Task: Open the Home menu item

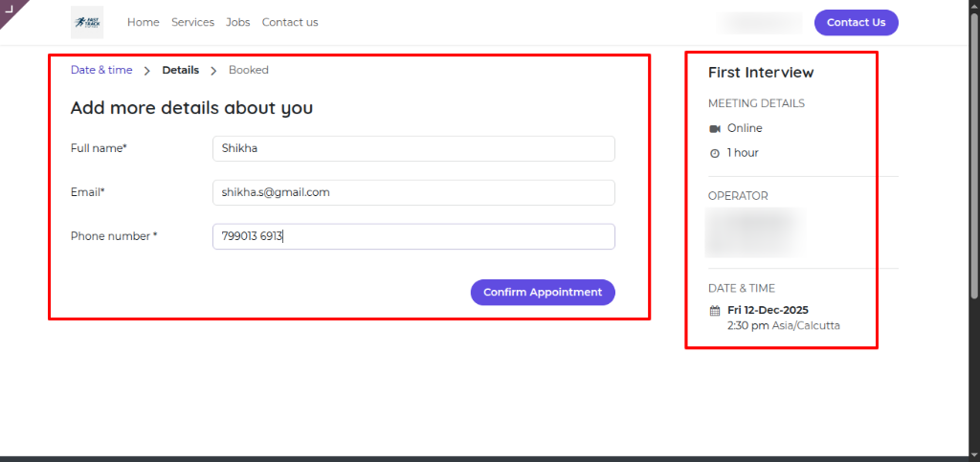Action: pyautogui.click(x=143, y=22)
